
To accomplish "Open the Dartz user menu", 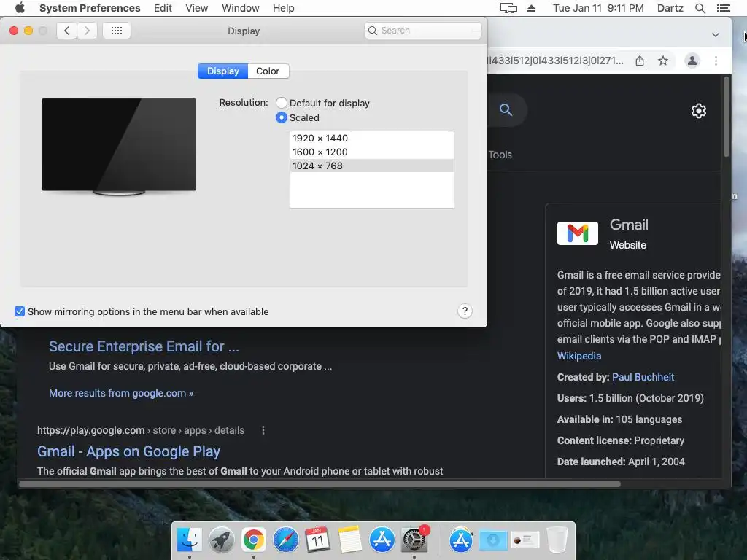I will coord(670,8).
